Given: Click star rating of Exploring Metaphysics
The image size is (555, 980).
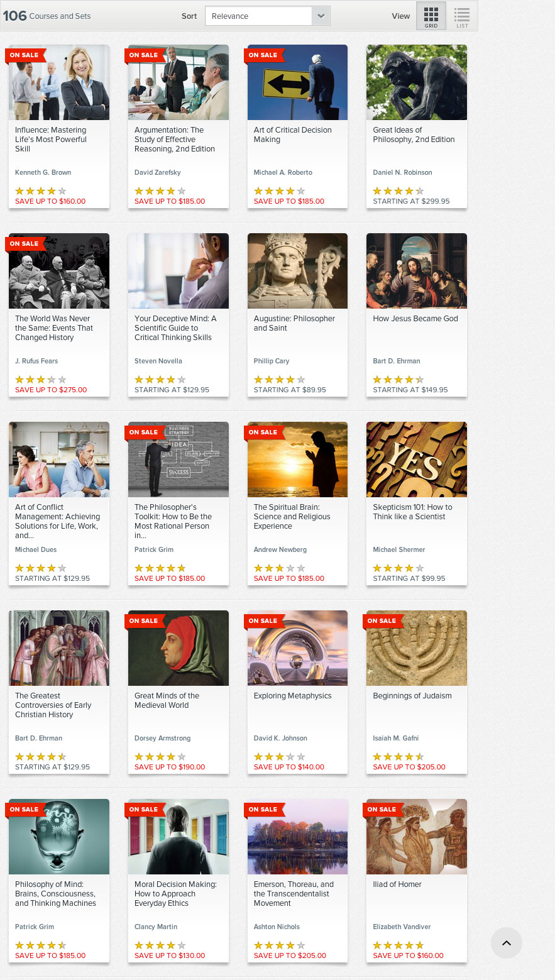Looking at the screenshot, I should point(280,756).
